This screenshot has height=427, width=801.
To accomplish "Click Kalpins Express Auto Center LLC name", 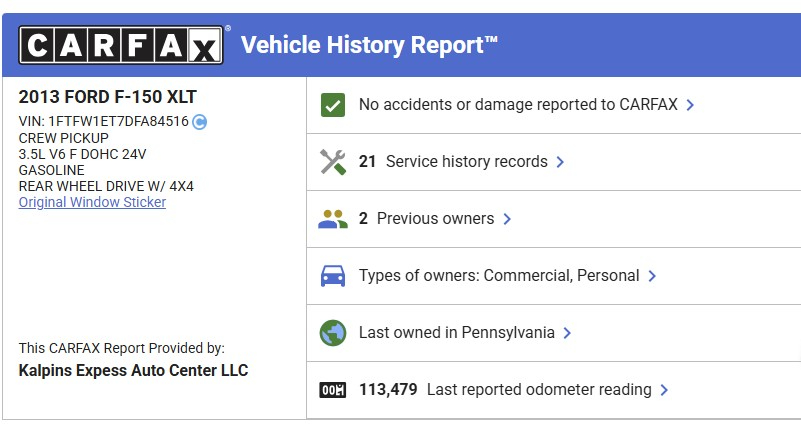I will pyautogui.click(x=133, y=371).
